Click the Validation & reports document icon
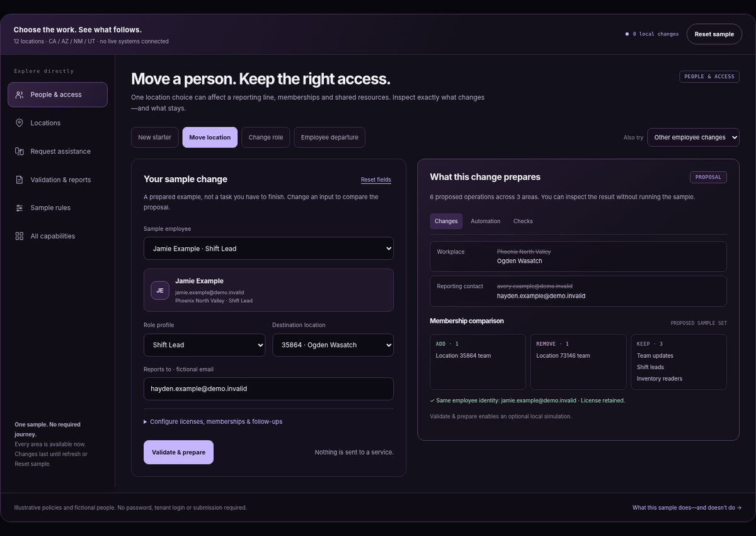Viewport: 756px width, 536px height. [x=19, y=180]
